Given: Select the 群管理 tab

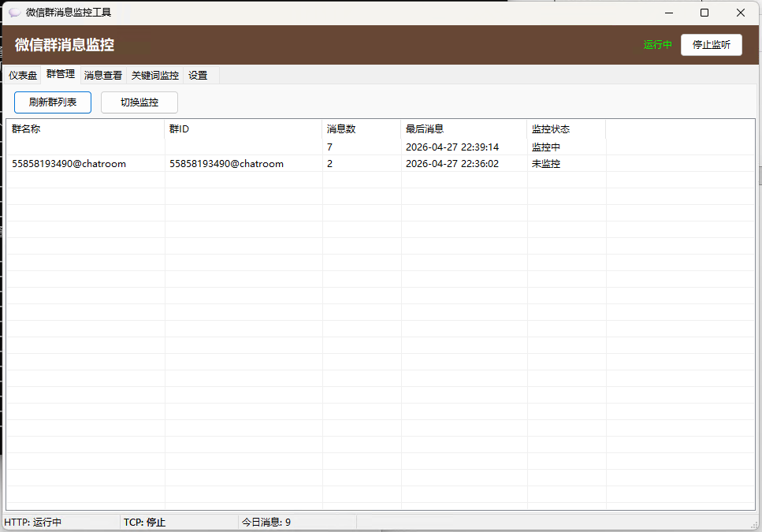Looking at the screenshot, I should click(60, 74).
